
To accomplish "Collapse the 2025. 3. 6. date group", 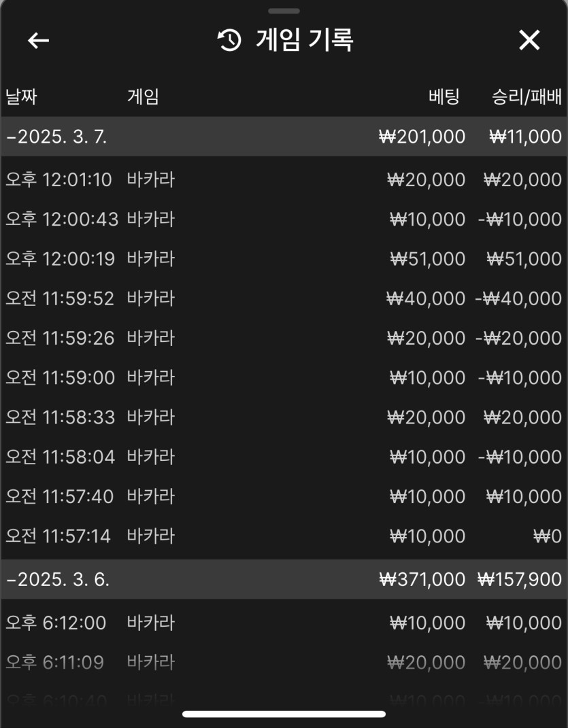I will [x=58, y=580].
